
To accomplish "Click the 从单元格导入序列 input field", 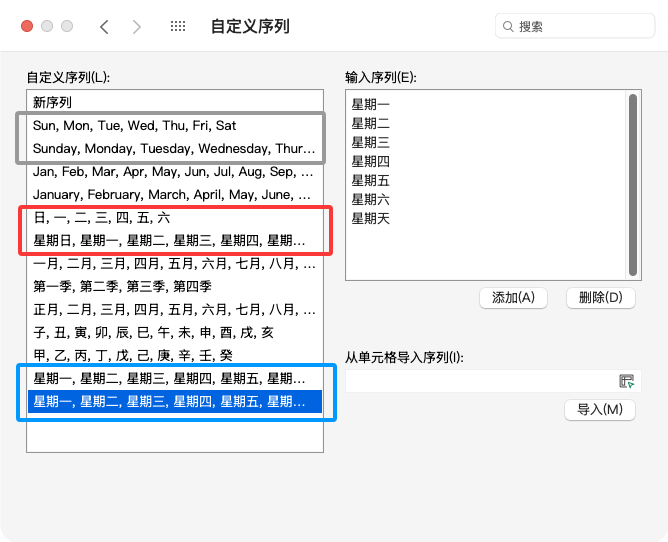I will [x=493, y=381].
